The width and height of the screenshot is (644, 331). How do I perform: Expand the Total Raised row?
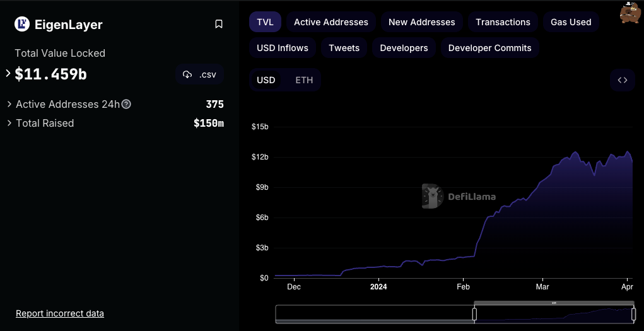click(9, 123)
